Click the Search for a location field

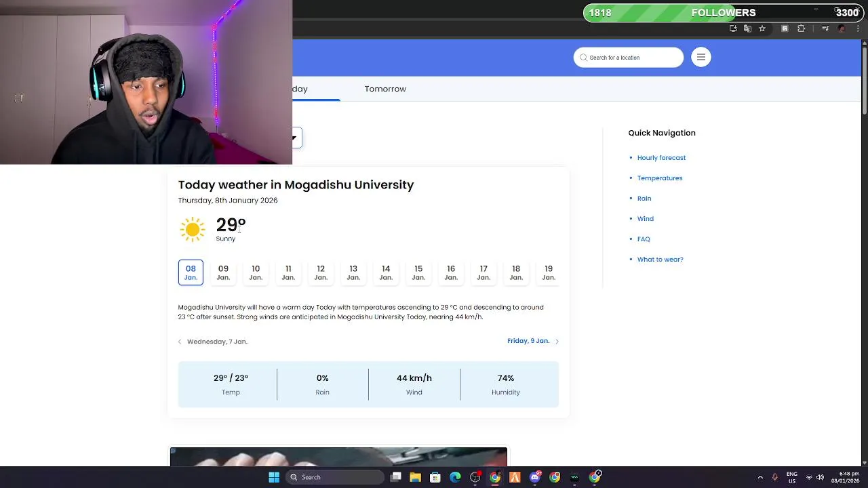pos(629,58)
